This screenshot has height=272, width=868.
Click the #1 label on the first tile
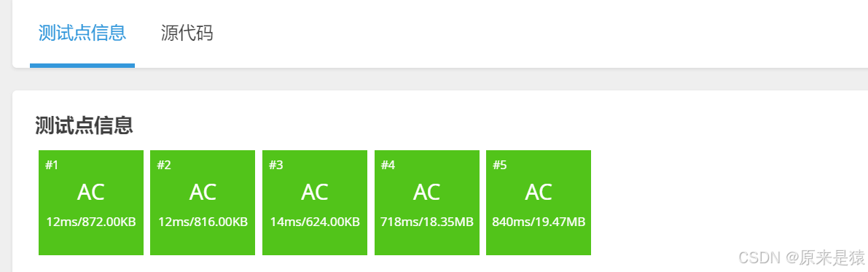click(x=52, y=165)
